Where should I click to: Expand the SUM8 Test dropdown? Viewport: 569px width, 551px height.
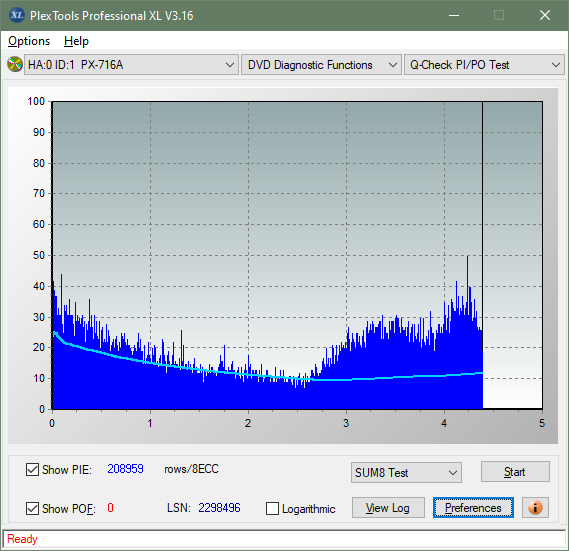pos(406,473)
